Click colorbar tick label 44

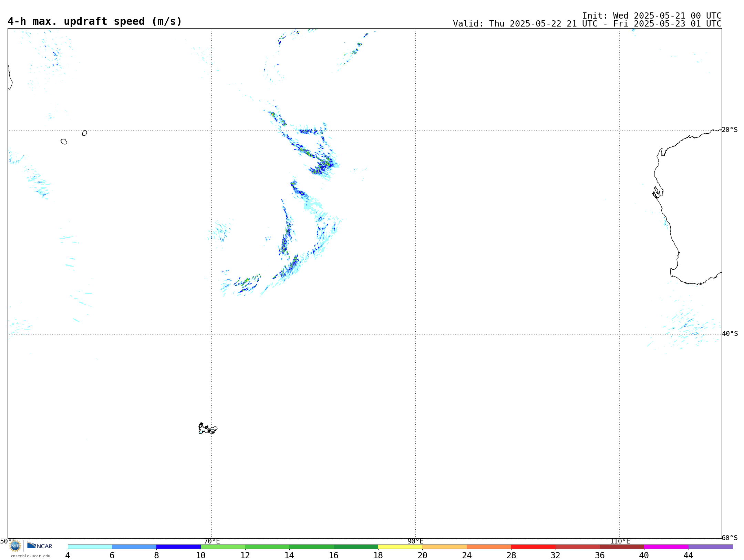pyautogui.click(x=688, y=556)
